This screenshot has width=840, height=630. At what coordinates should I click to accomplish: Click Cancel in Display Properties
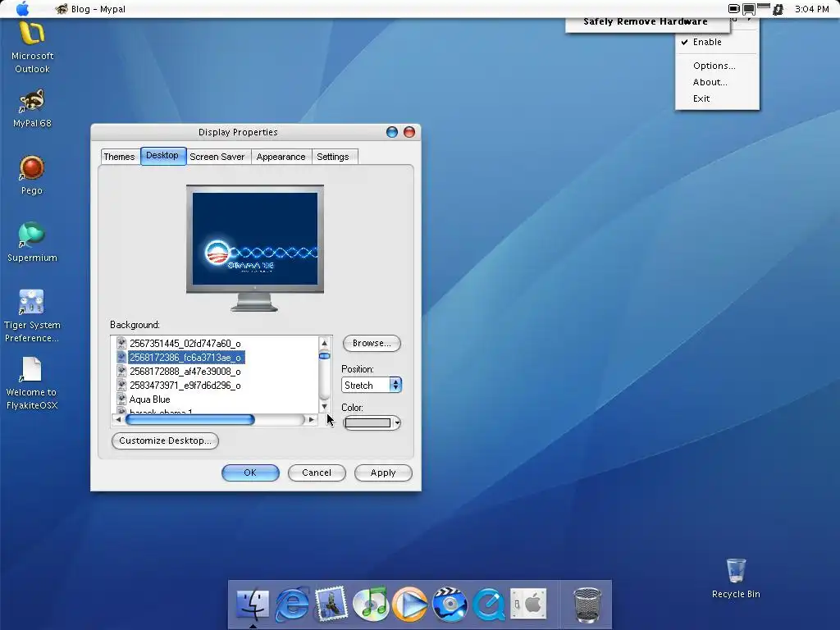(x=317, y=472)
